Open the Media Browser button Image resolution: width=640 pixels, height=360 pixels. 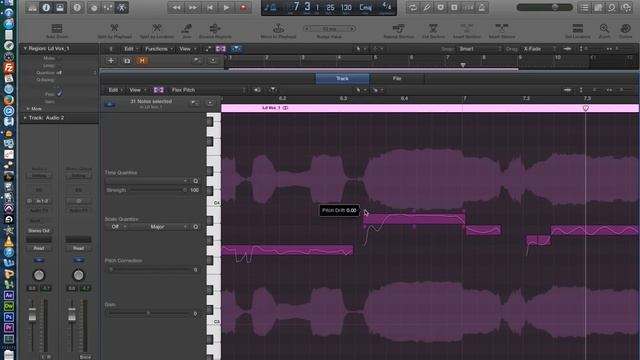pyautogui.click(x=626, y=7)
